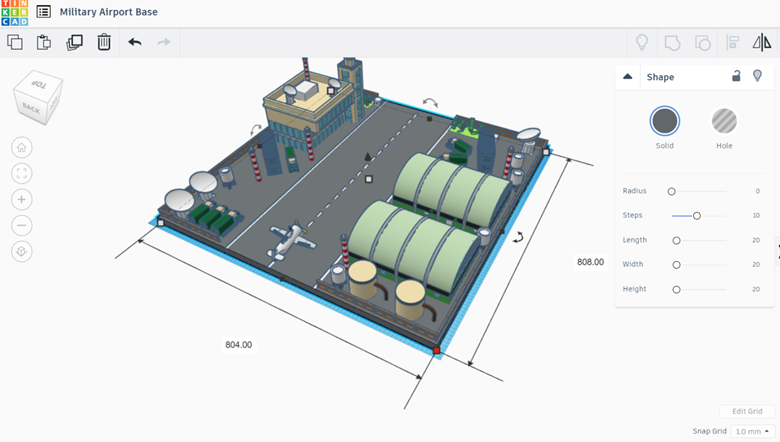Click the Group shapes icon

tap(672, 43)
